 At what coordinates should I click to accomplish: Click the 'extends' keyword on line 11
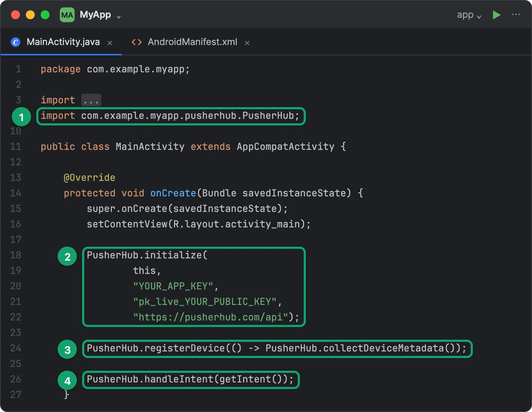click(211, 147)
